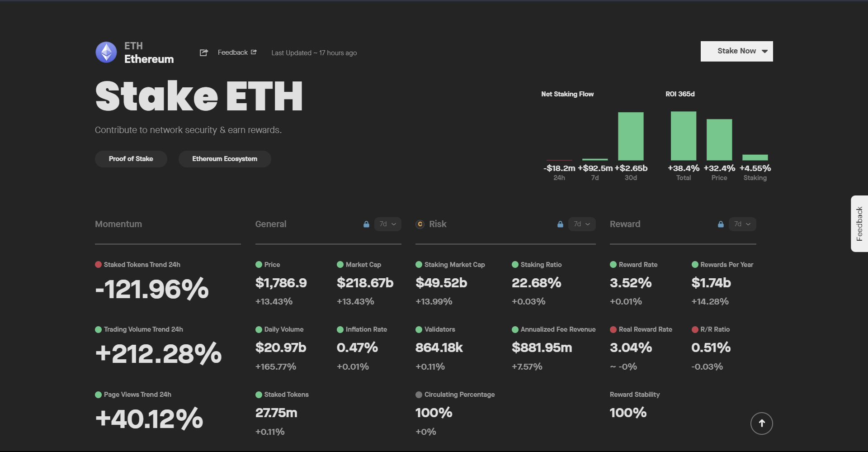Screen dimensions: 868x452
Task: Click the +212.28% trading volume trend
Action: (158, 353)
